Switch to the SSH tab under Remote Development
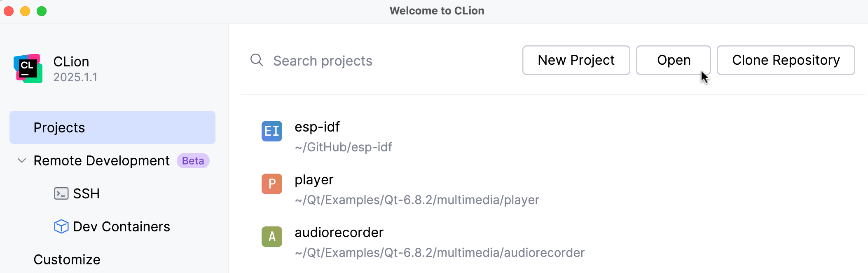 click(x=86, y=193)
